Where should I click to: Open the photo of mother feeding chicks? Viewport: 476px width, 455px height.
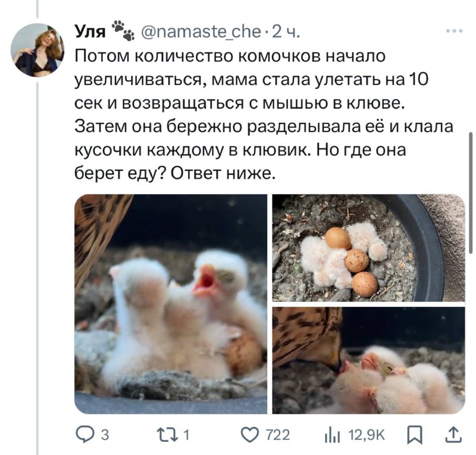368,360
